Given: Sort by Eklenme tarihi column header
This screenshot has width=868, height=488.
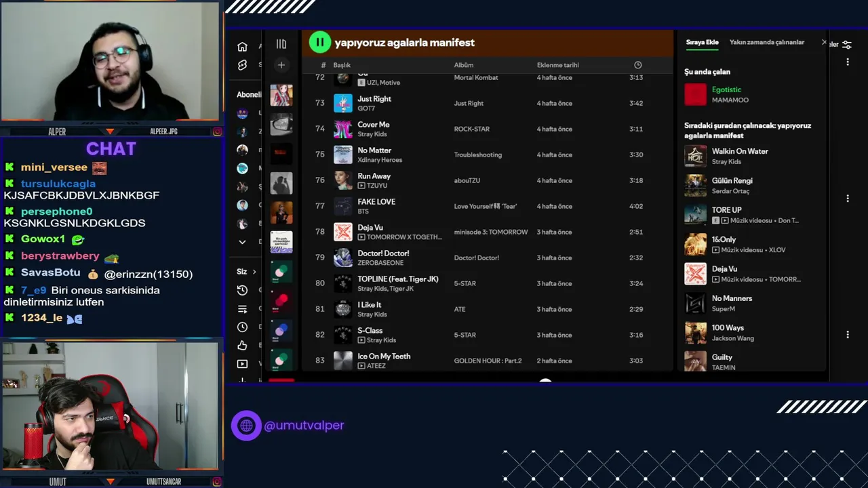Looking at the screenshot, I should pos(557,65).
